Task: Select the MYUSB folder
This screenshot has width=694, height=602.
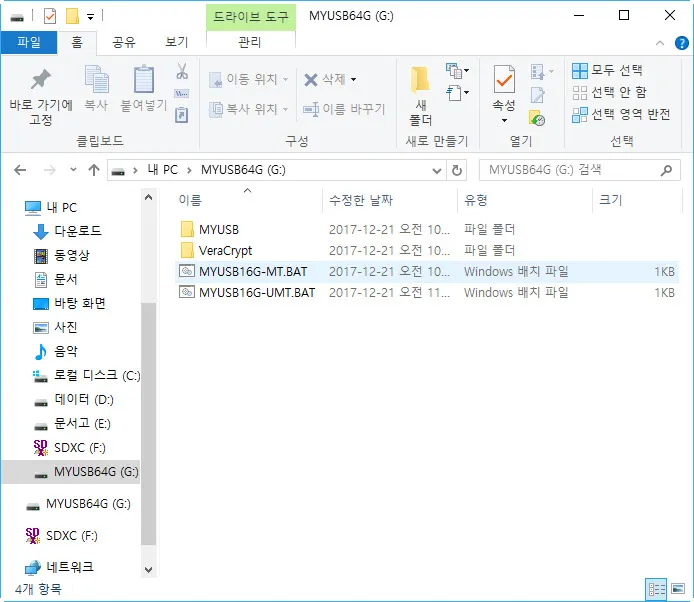Action: coord(427,230)
